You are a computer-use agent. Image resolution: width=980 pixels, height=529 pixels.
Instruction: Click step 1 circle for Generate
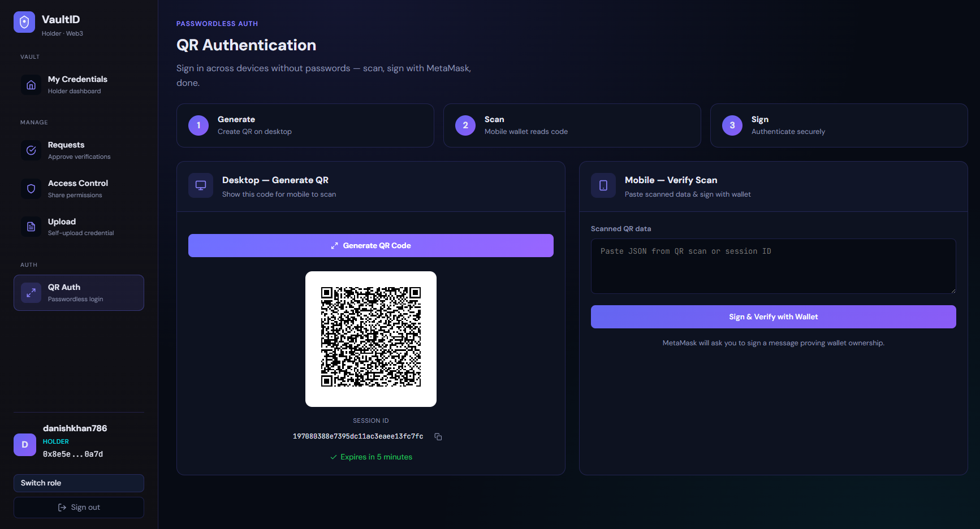[x=198, y=125]
